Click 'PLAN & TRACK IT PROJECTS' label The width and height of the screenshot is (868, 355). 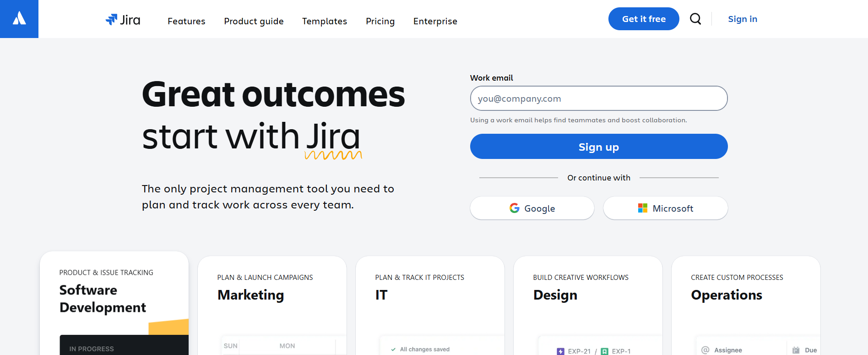tap(420, 278)
